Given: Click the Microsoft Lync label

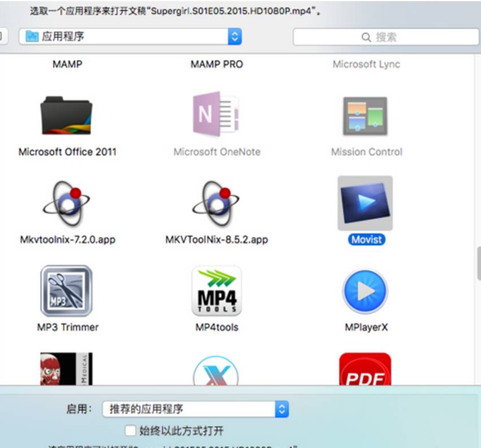Looking at the screenshot, I should [x=366, y=64].
